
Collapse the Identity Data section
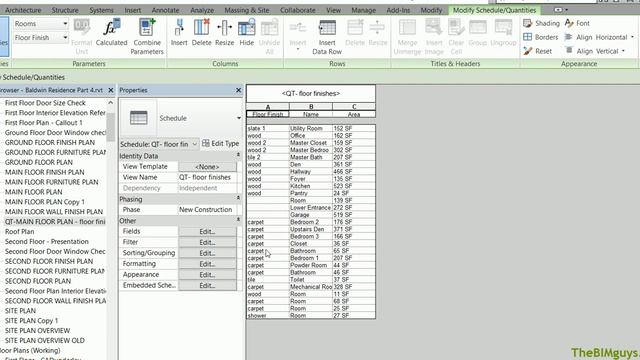[238, 156]
